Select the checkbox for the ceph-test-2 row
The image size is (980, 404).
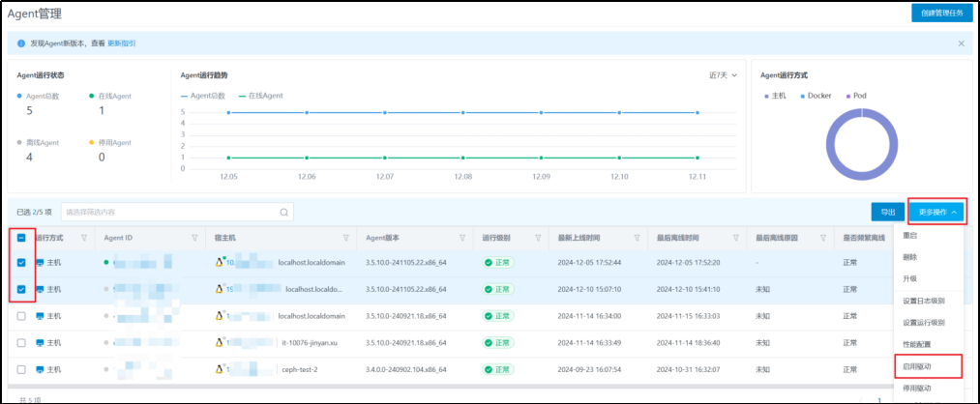click(21, 369)
